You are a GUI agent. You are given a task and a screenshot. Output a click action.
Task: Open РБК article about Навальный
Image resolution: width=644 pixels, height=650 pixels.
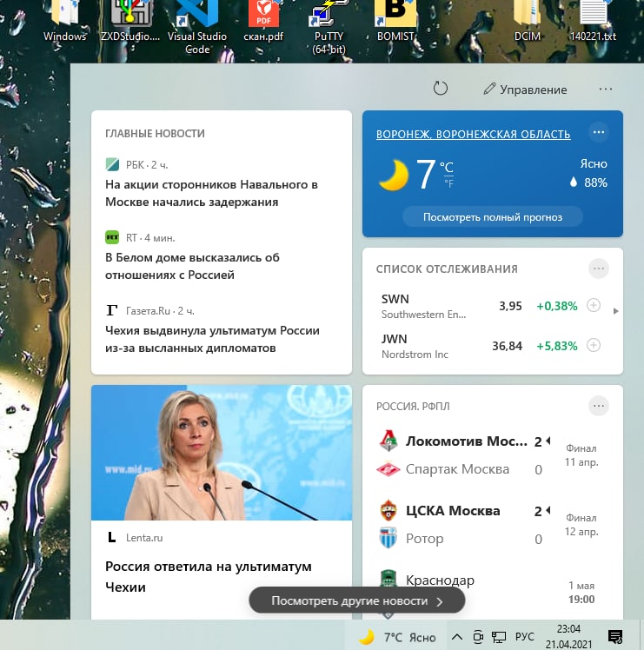click(211, 193)
